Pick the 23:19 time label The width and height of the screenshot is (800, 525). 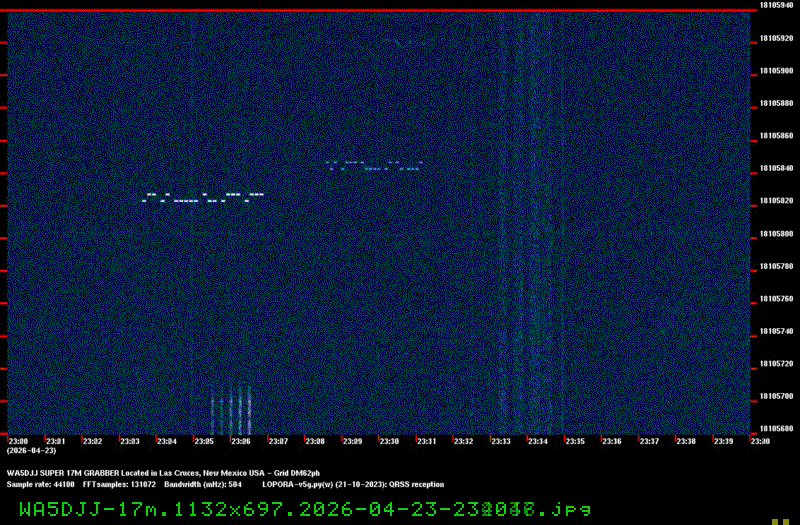tap(723, 441)
